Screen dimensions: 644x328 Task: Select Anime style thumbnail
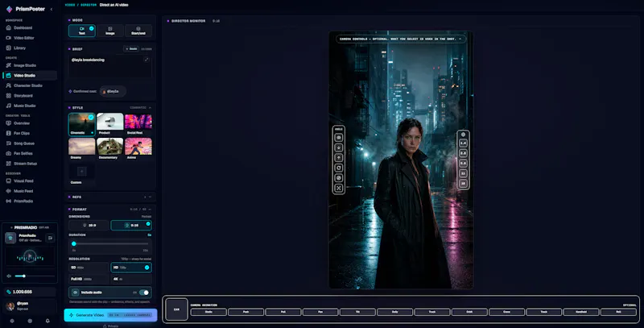pos(138,149)
